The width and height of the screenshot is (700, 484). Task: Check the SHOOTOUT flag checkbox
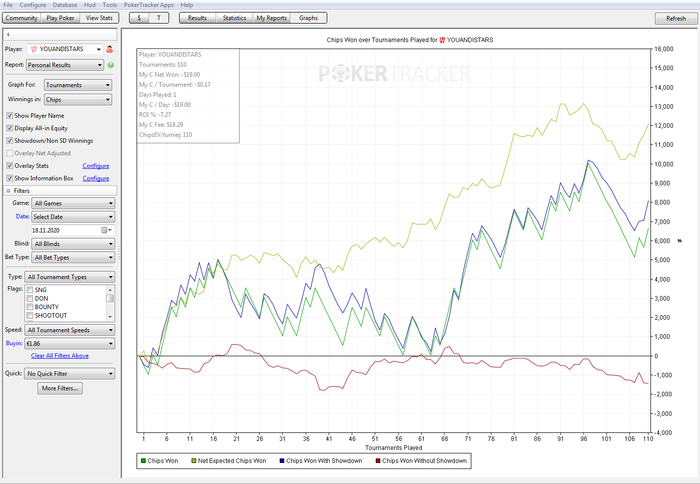30,316
